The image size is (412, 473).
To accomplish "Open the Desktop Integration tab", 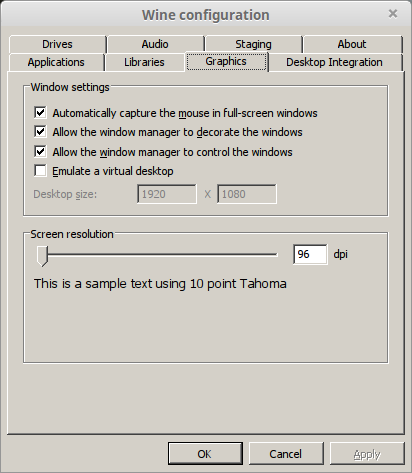I will click(335, 62).
